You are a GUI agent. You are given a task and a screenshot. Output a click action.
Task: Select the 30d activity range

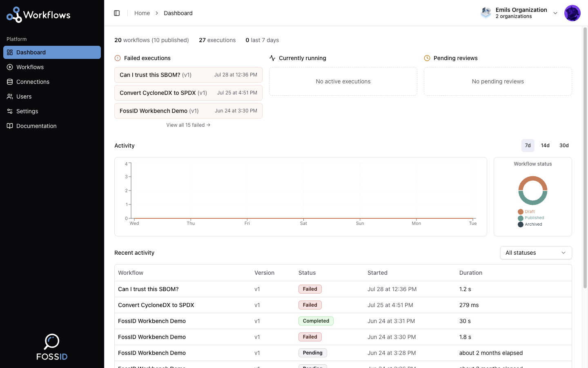tap(564, 146)
